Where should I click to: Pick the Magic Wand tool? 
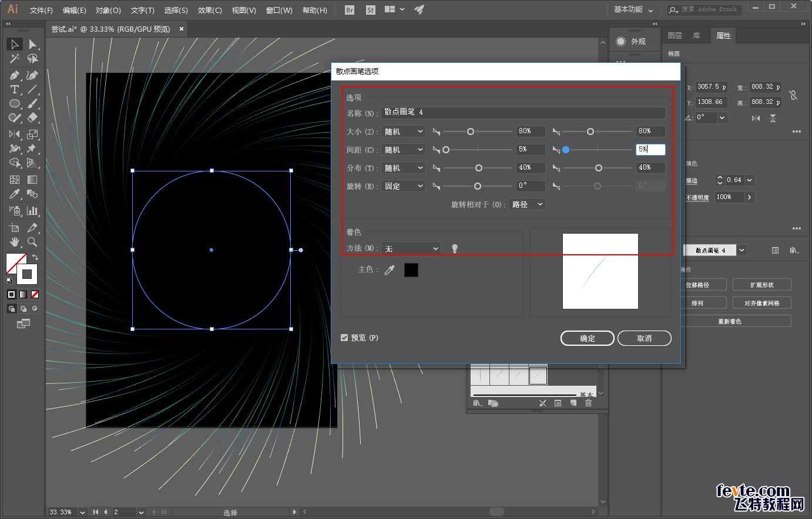[15, 58]
